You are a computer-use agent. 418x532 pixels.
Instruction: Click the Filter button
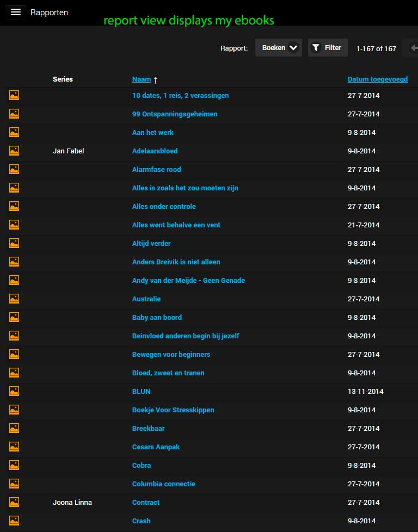(327, 47)
